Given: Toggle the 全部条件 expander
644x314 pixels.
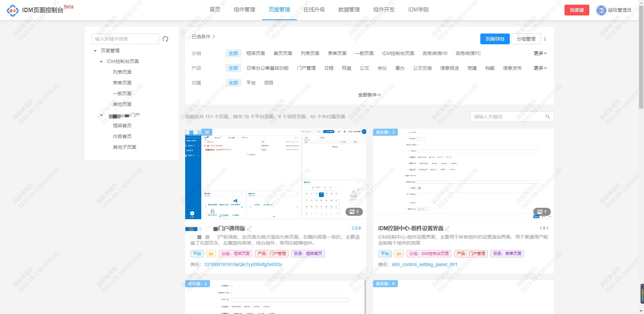Looking at the screenshot, I should click(369, 95).
